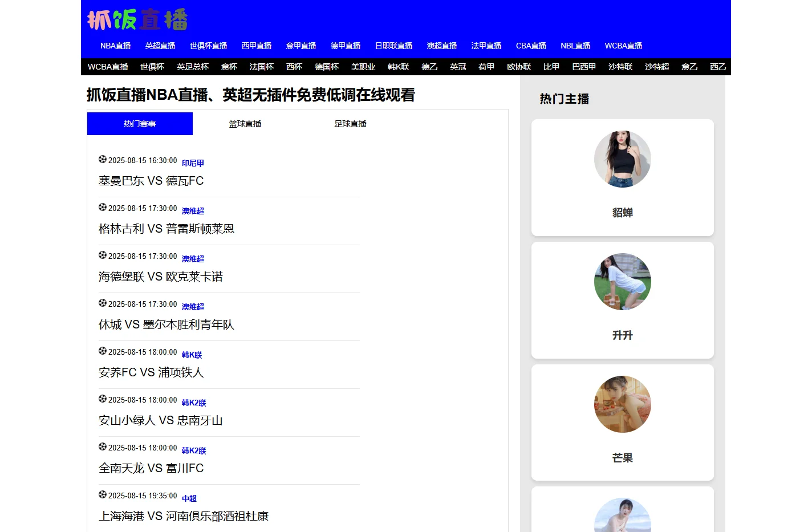Open 意杯 in black sub-navigation

click(229, 67)
